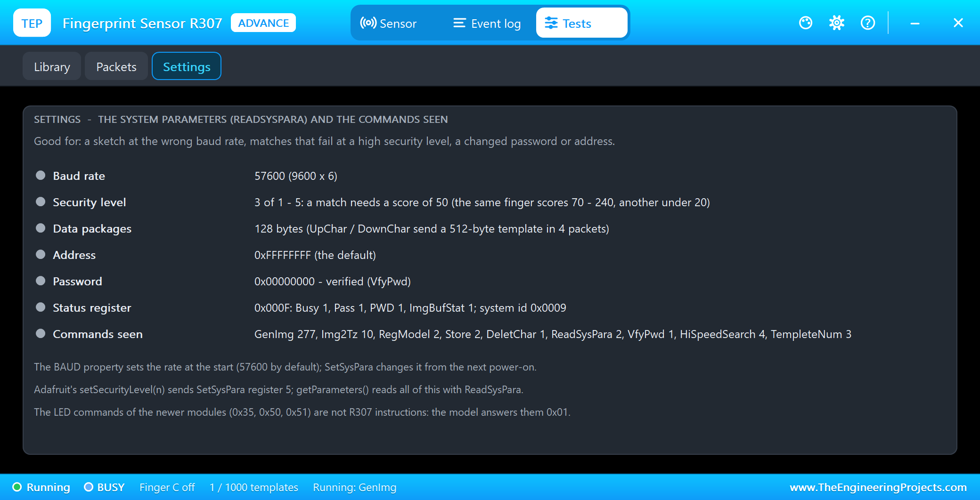Click the Security level row label
The height and width of the screenshot is (500, 980).
click(x=89, y=202)
